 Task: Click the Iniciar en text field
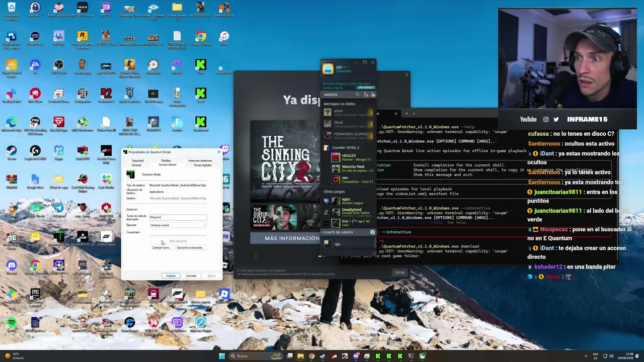(x=178, y=209)
